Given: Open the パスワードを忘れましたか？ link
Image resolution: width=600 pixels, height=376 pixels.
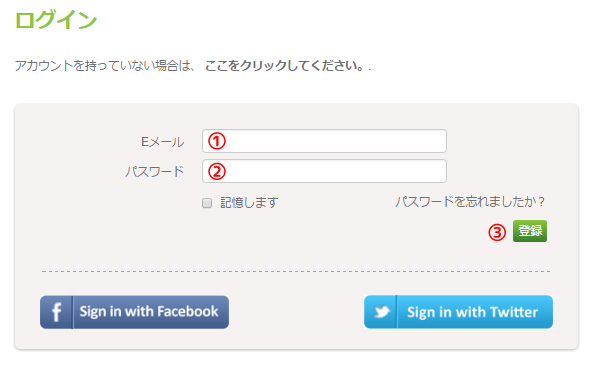Looking at the screenshot, I should [470, 201].
